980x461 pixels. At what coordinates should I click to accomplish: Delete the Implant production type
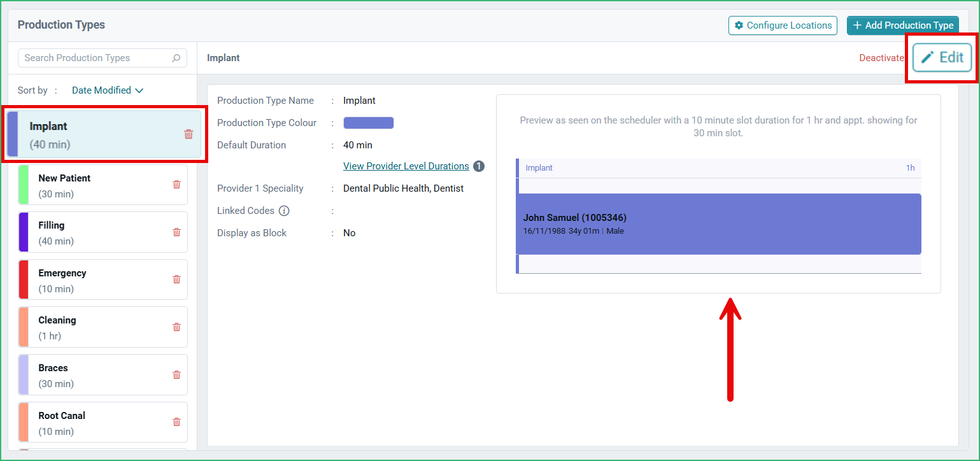pos(188,134)
